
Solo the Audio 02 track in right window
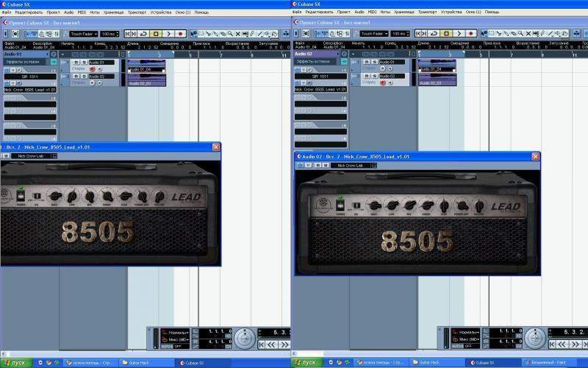[x=374, y=76]
